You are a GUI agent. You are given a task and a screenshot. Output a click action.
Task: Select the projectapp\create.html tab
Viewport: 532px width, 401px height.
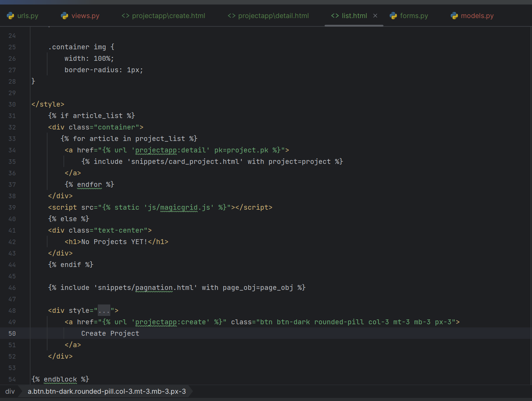coord(163,16)
